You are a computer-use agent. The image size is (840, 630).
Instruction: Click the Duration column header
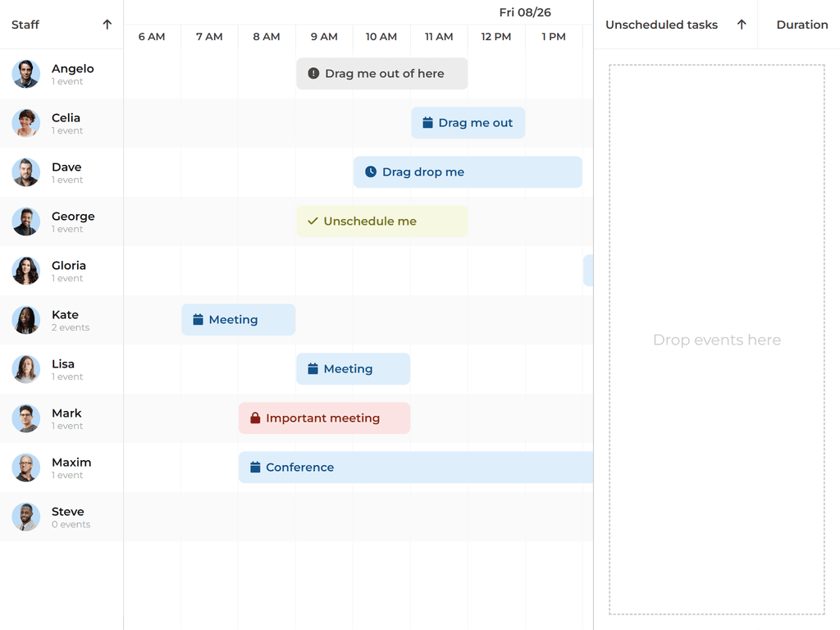(x=801, y=25)
